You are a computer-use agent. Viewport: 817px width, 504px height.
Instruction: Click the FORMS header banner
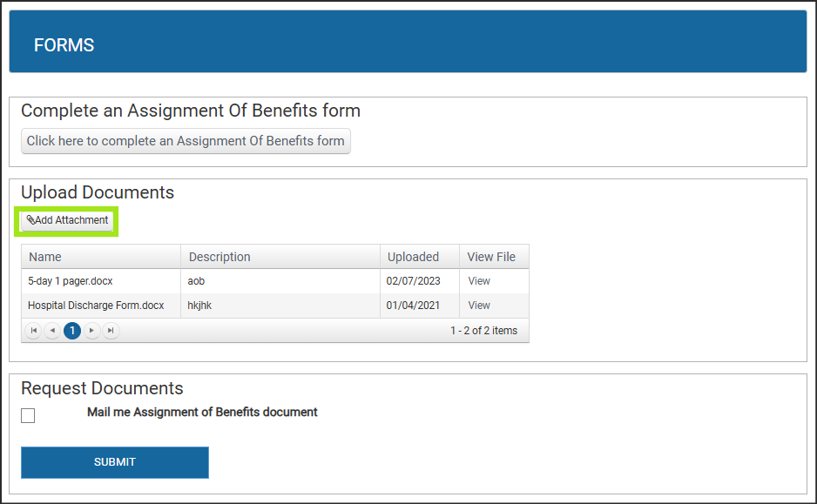pyautogui.click(x=408, y=42)
